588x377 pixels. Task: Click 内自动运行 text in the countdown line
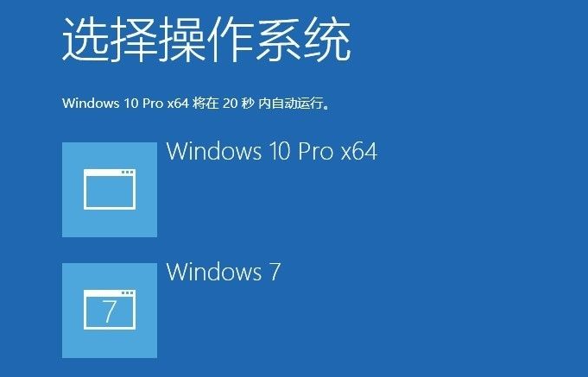(x=290, y=103)
